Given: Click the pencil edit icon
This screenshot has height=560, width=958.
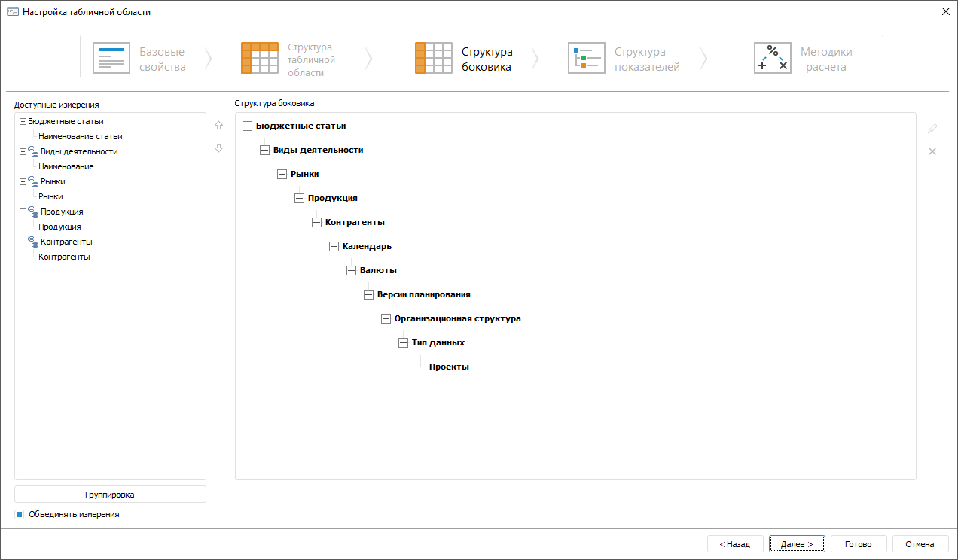Looking at the screenshot, I should coord(932,129).
